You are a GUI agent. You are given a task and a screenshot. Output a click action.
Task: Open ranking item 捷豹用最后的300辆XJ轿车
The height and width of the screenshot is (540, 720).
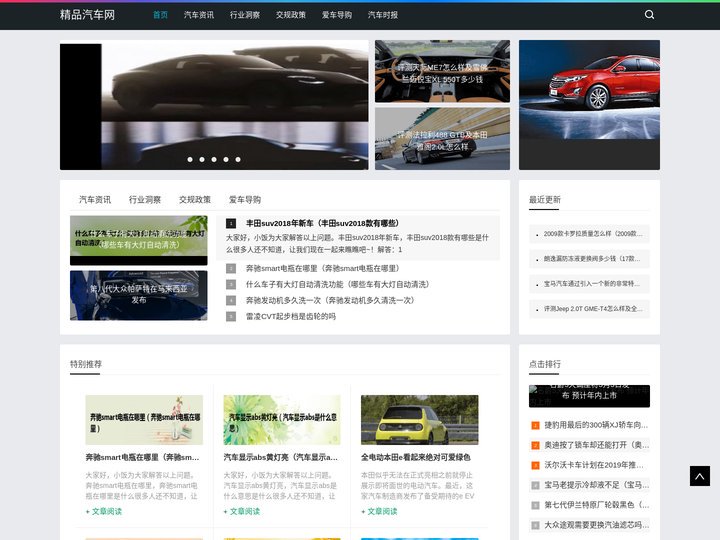coord(596,425)
